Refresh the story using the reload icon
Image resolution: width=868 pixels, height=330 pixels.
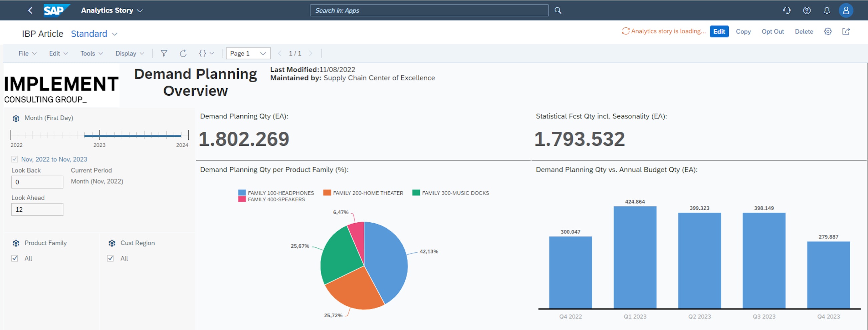coord(183,53)
